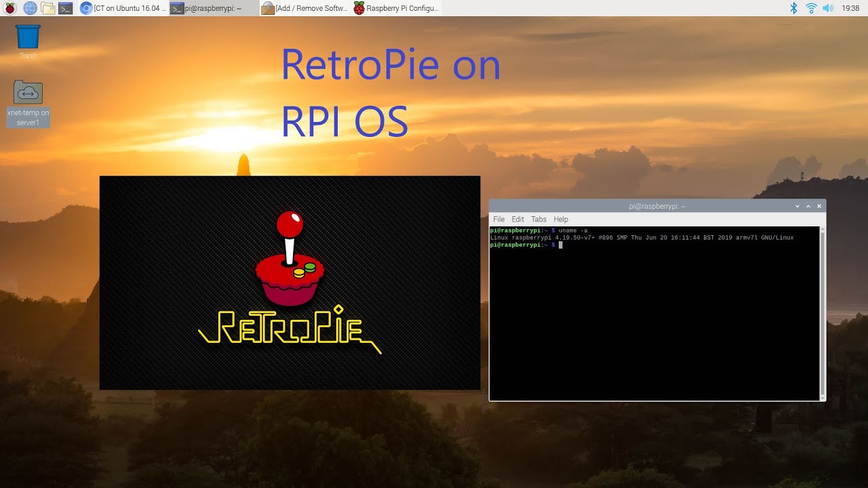Open the File Manager folder icon
This screenshot has height=488, width=868.
pos(47,8)
